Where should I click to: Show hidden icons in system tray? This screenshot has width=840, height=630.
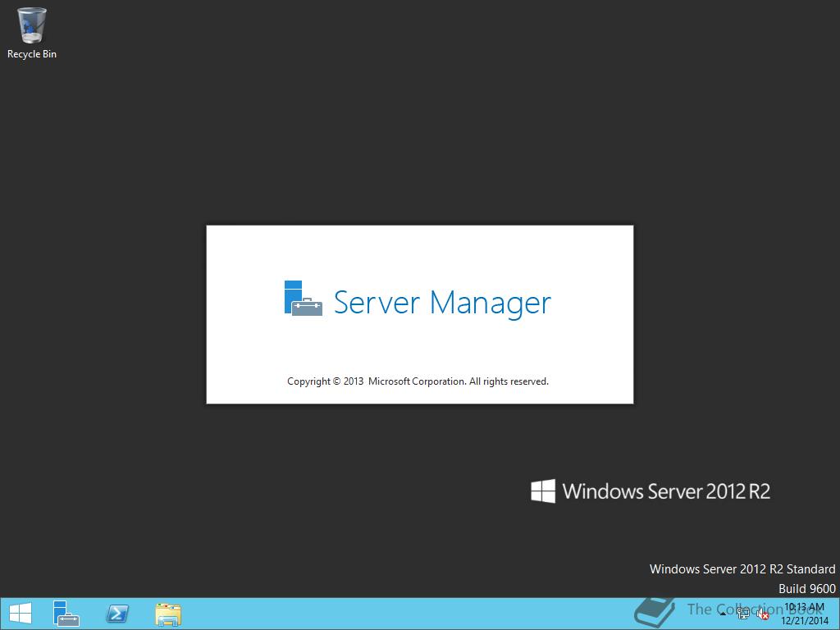tap(723, 614)
